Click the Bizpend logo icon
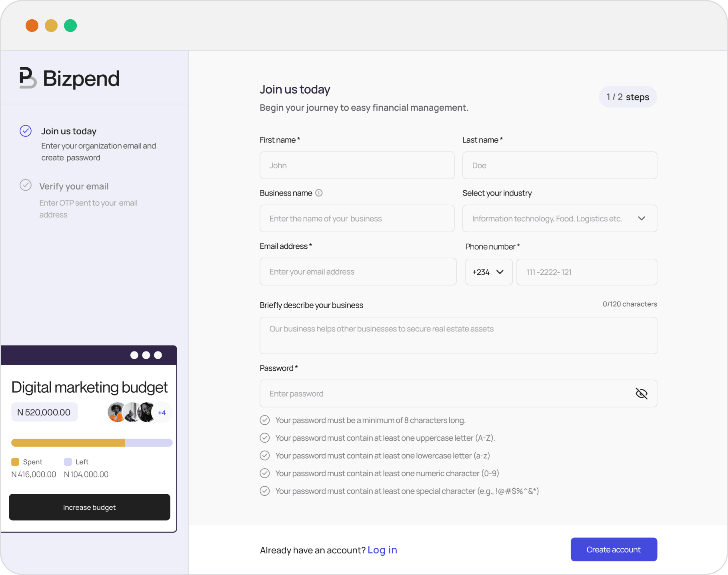Viewport: 728px width, 575px height. coord(28,78)
